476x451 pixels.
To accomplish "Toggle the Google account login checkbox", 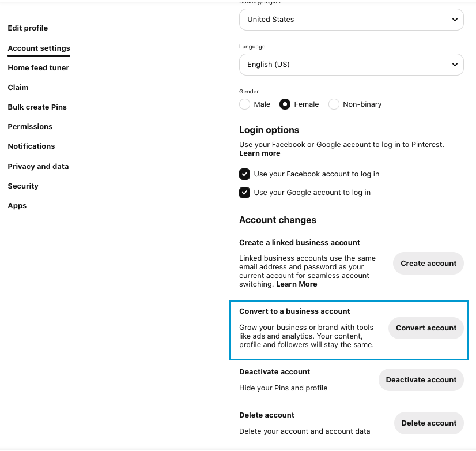I will pyautogui.click(x=245, y=193).
